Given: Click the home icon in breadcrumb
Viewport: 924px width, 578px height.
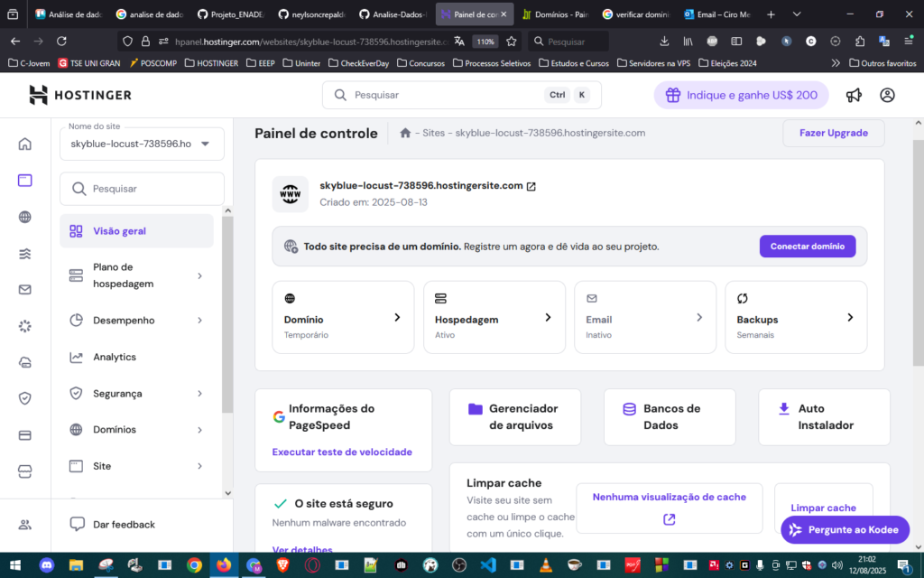Looking at the screenshot, I should point(406,134).
